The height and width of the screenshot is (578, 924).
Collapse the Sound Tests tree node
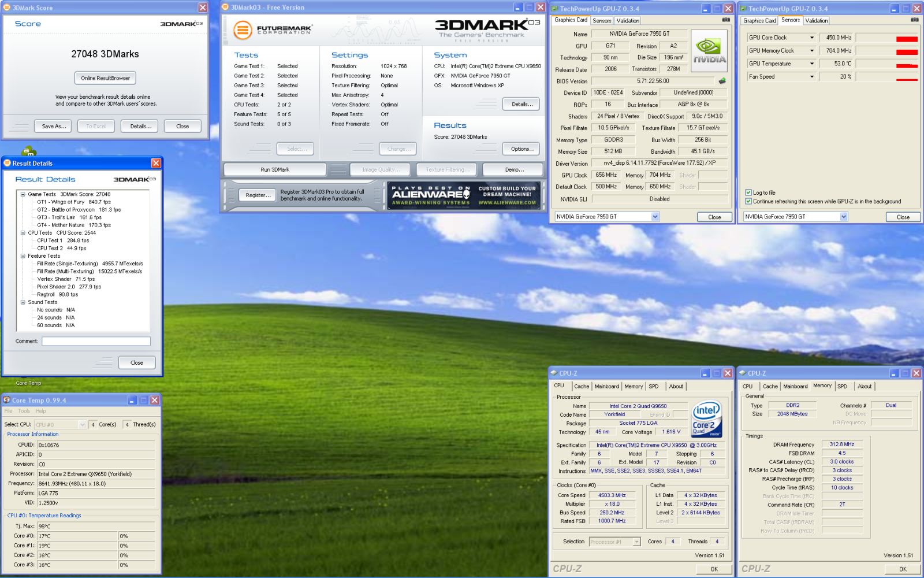[23, 302]
